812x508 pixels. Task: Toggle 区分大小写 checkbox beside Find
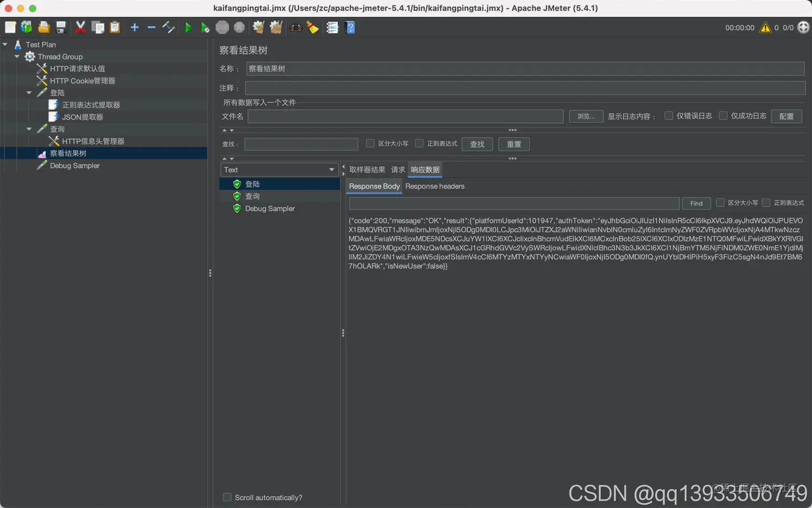720,203
